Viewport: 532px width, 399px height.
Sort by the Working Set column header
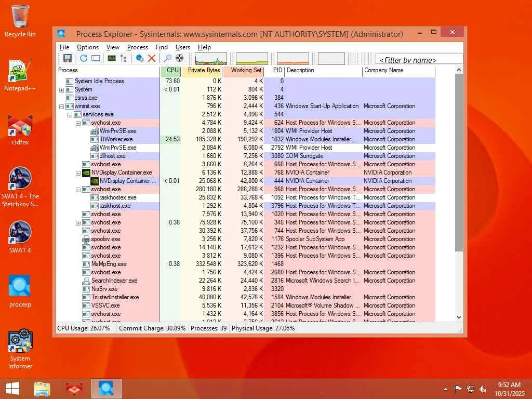244,70
